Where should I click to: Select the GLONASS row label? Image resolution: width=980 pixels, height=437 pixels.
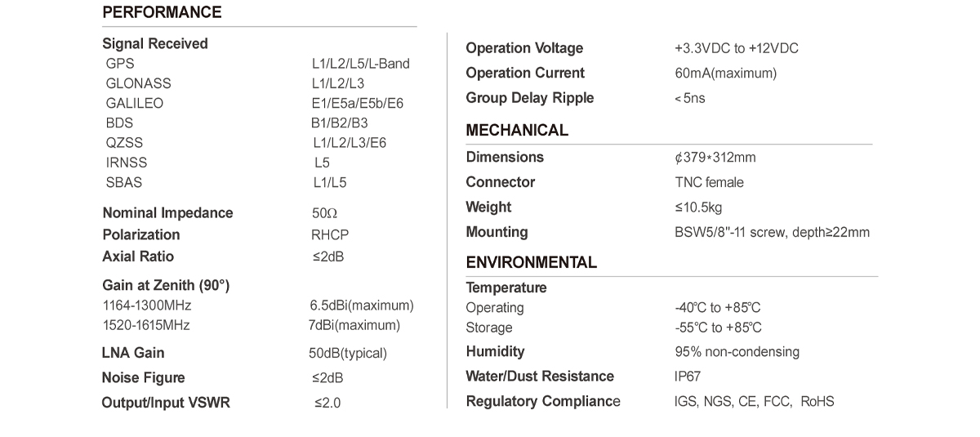click(139, 83)
